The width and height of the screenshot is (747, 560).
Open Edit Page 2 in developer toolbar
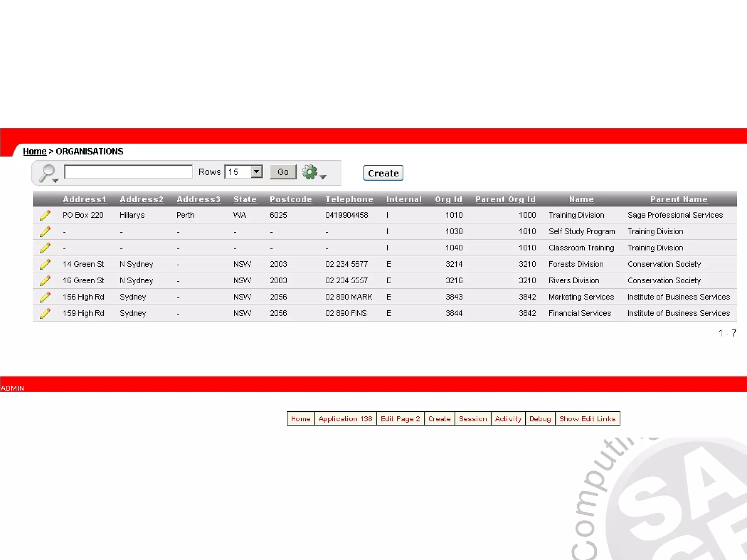tap(400, 419)
